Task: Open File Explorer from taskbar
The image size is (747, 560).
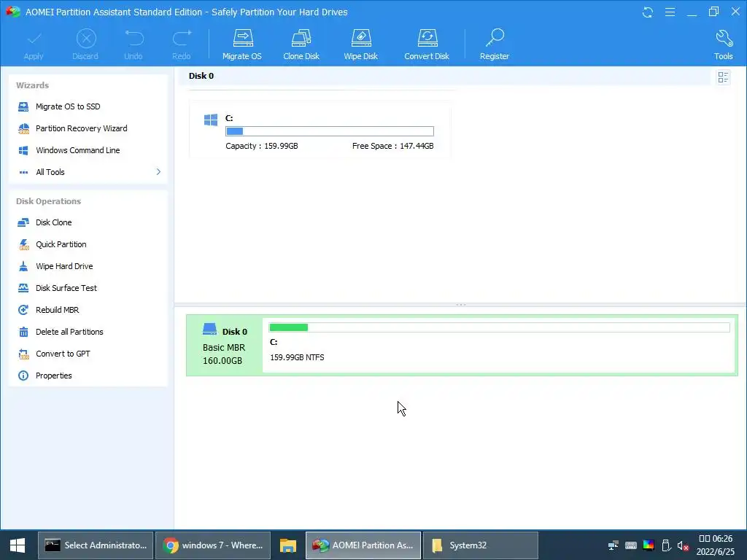Action: click(287, 545)
